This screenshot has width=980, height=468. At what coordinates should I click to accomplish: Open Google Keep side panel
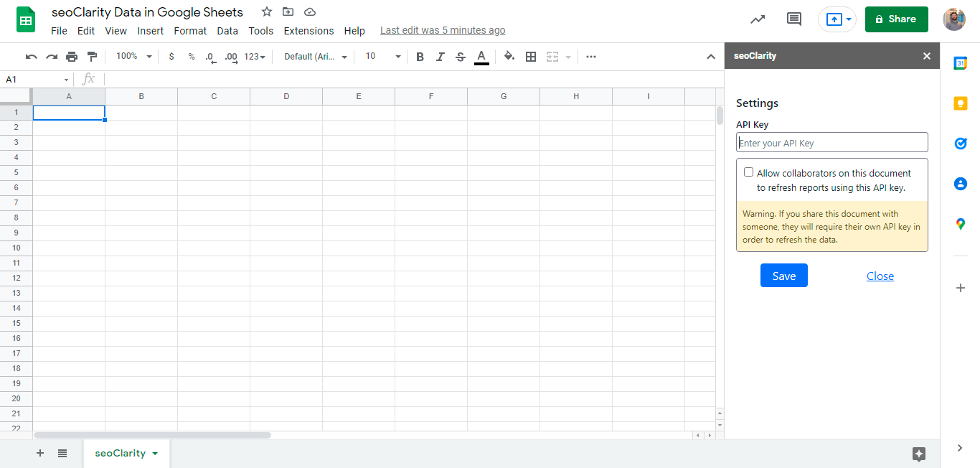[x=961, y=103]
